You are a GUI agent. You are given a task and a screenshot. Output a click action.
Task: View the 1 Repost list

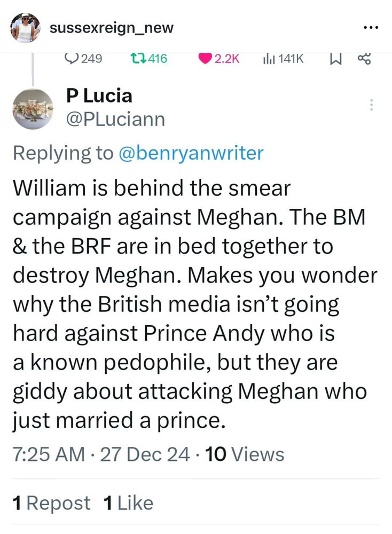click(52, 503)
